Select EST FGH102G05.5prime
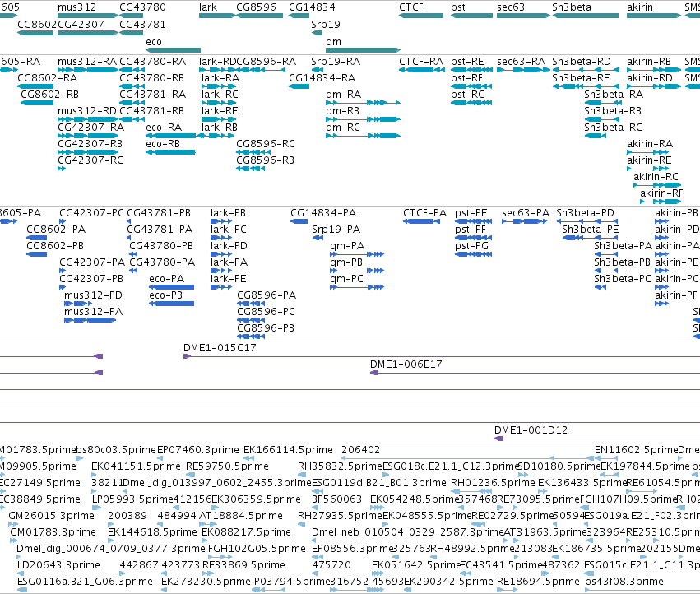 (x=220, y=556)
